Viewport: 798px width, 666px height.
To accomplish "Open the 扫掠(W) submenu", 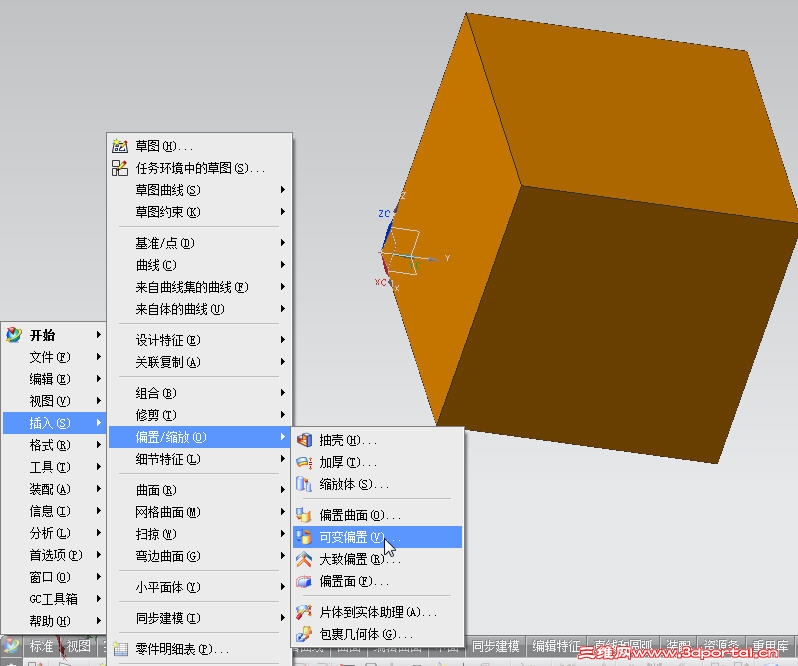I will point(200,534).
